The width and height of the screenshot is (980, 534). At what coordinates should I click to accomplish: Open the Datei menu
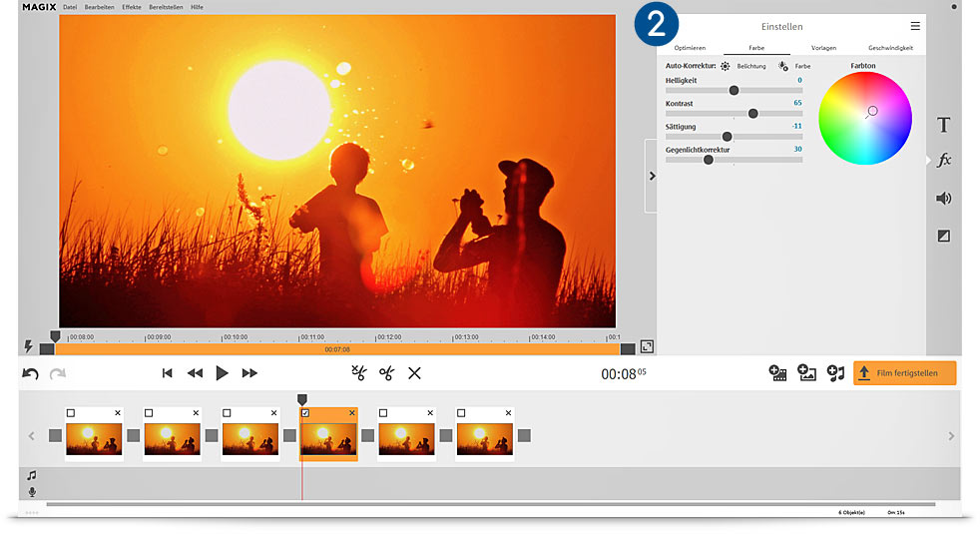click(x=70, y=8)
